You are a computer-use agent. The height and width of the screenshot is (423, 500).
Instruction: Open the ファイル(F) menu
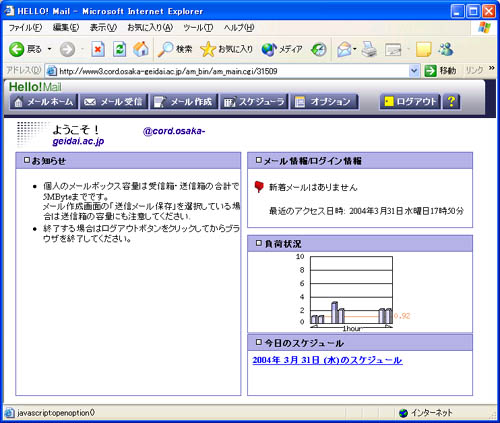(25, 28)
